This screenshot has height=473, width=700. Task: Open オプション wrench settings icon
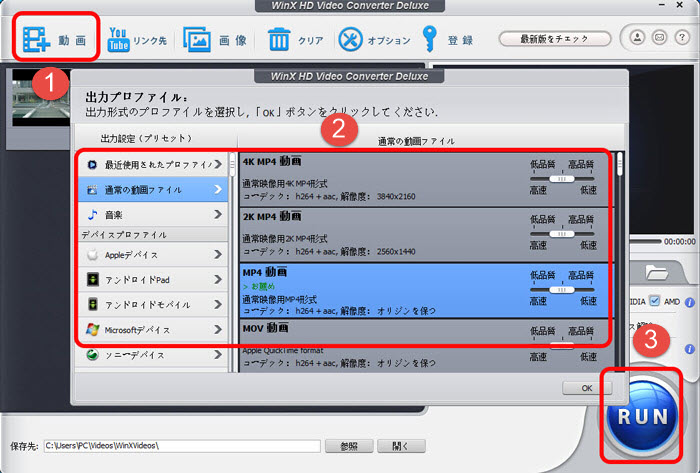click(x=350, y=39)
